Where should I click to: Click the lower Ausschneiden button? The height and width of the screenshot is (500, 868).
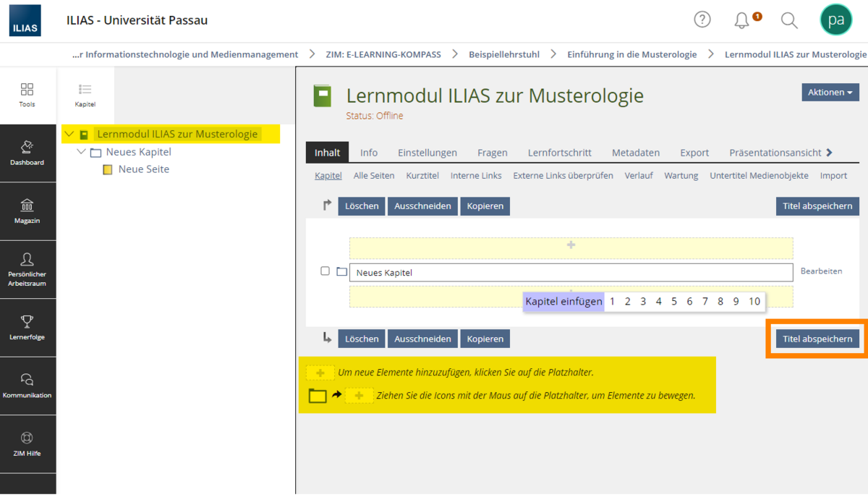(422, 339)
